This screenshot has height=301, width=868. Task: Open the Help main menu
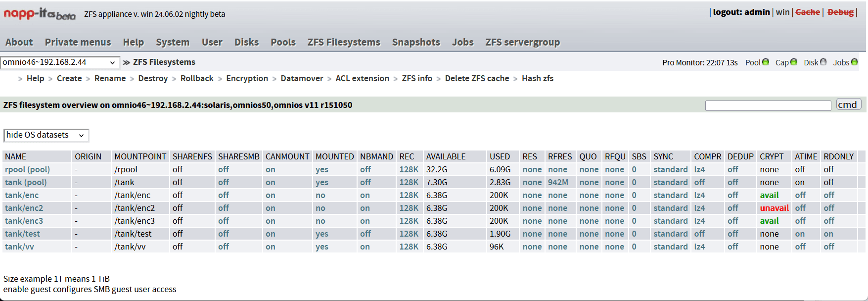pos(133,42)
